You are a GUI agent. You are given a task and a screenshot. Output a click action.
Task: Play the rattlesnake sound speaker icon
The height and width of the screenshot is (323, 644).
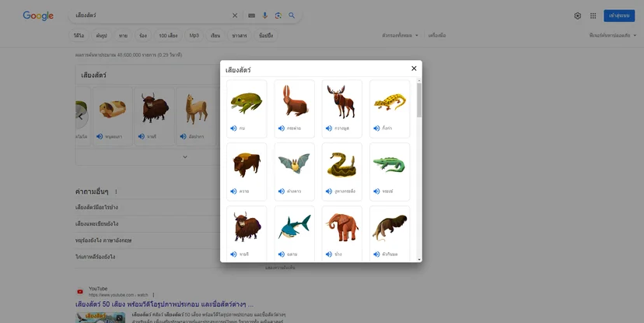point(329,191)
